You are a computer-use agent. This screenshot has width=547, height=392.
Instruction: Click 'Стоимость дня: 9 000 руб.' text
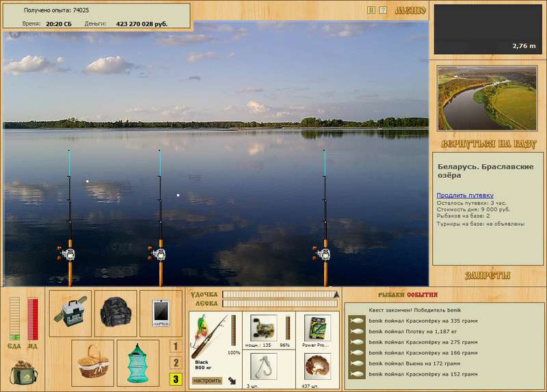(x=473, y=209)
